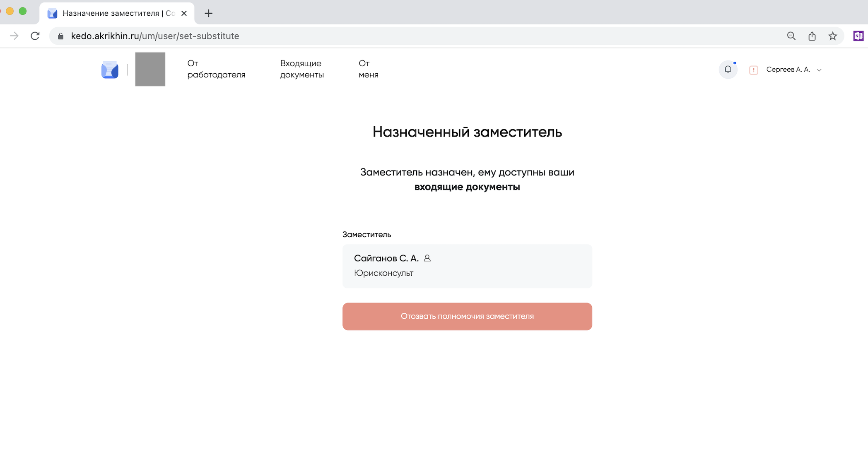Open the От работодателя section

tap(216, 69)
